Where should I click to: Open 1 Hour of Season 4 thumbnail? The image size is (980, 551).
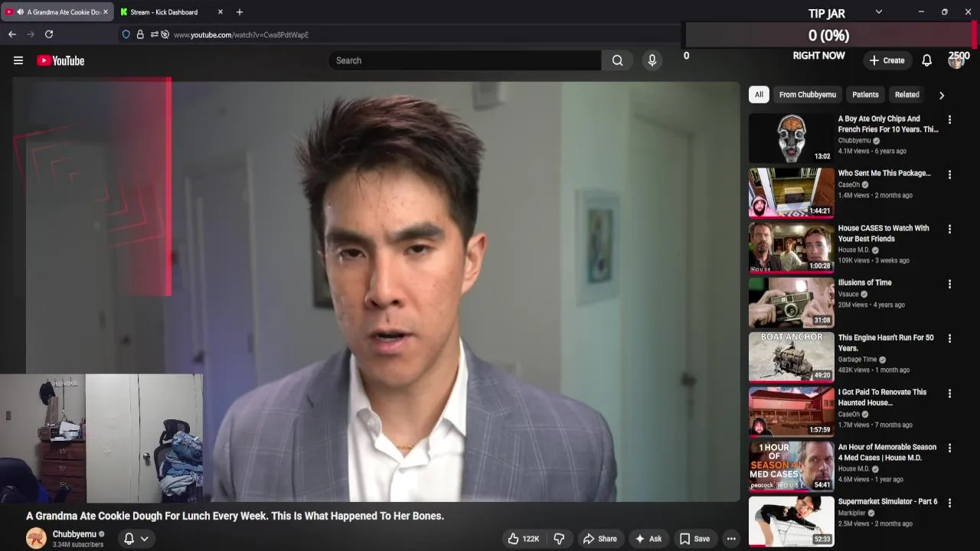tap(792, 466)
